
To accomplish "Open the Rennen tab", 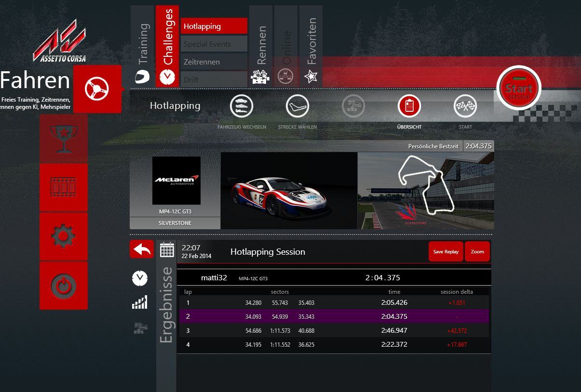I will pos(261,46).
